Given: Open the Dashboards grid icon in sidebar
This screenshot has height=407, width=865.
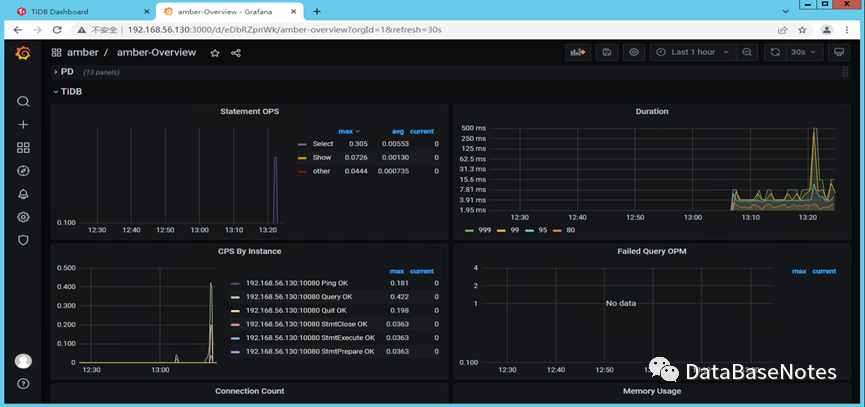Looking at the screenshot, I should pyautogui.click(x=23, y=147).
